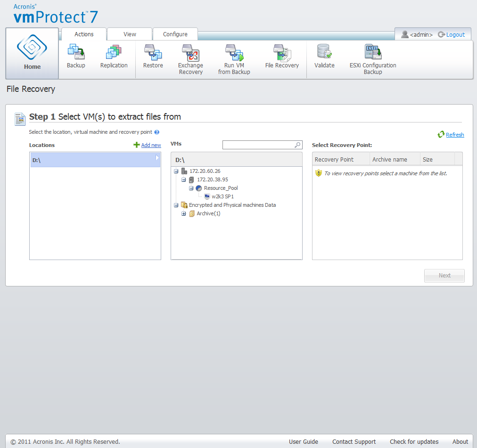Select the w2k3 SP1 virtual machine
Image resolution: width=477 pixels, height=448 pixels.
[x=222, y=196]
